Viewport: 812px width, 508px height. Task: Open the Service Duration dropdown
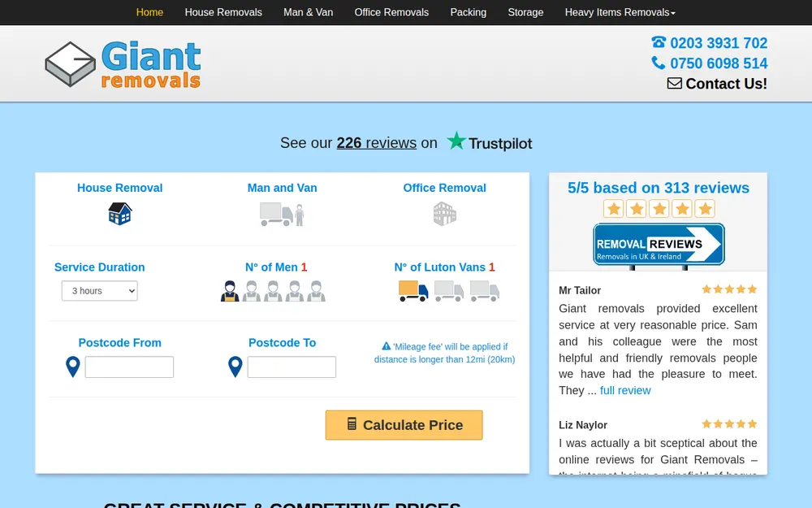click(99, 291)
